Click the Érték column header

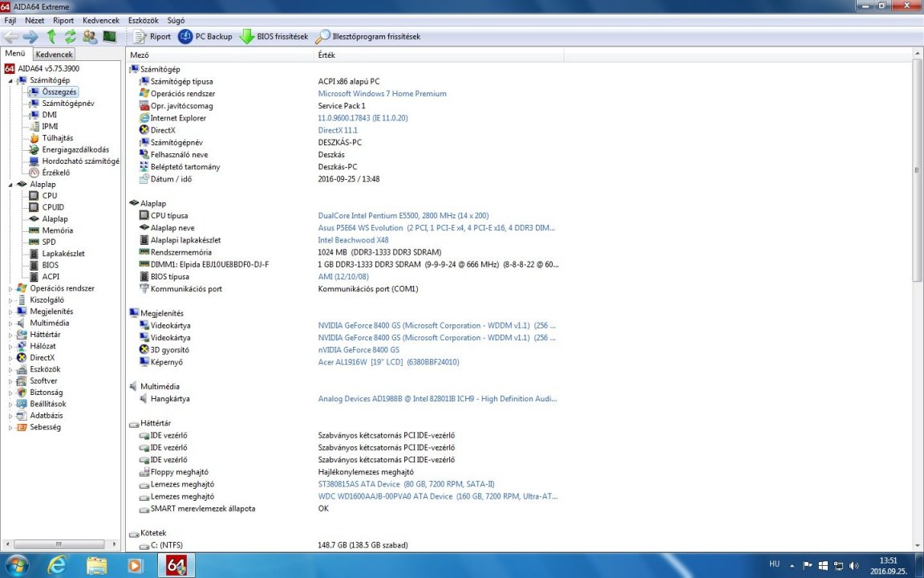click(439, 55)
